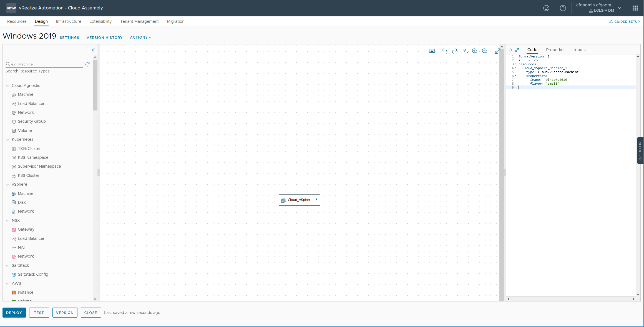The height and width of the screenshot is (327, 644).
Task: Collapse the vSphere category
Action: tap(7, 185)
